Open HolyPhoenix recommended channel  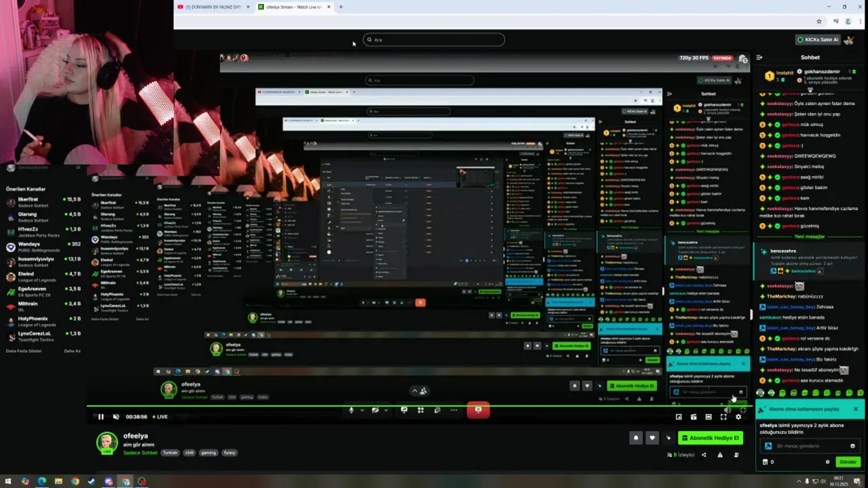coord(43,321)
